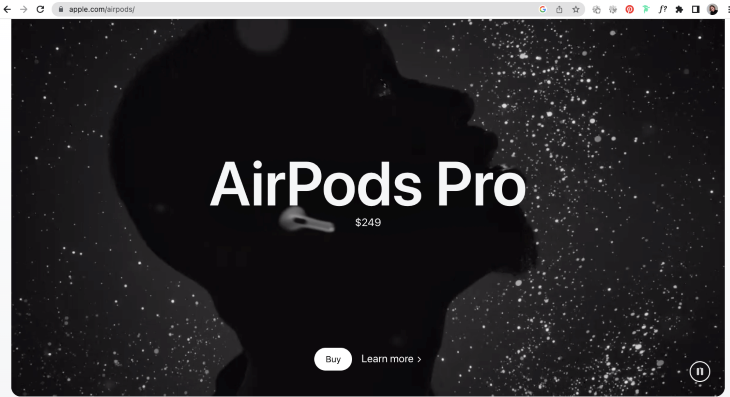Screen dimensions: 730x397
Task: Open the green bird extension
Action: [646, 9]
